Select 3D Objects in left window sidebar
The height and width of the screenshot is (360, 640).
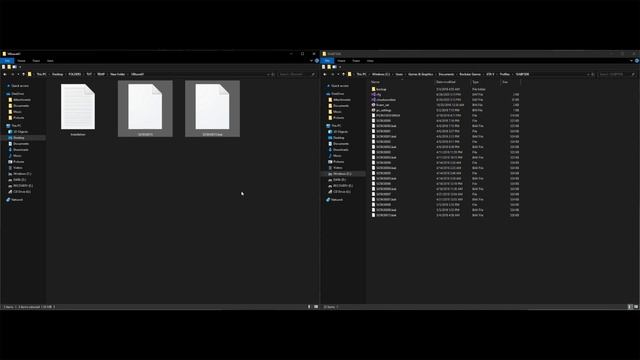[x=18, y=132]
